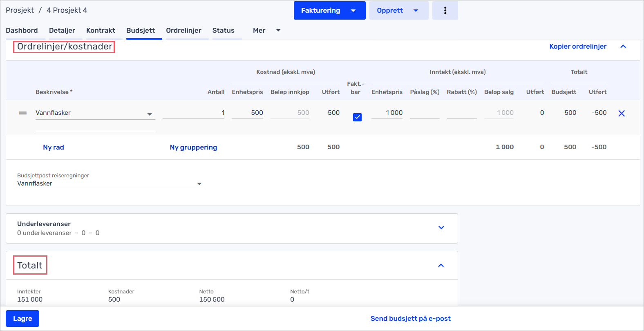The image size is (644, 331).
Task: Click the cost Enhetspris field showing 500
Action: click(x=247, y=113)
